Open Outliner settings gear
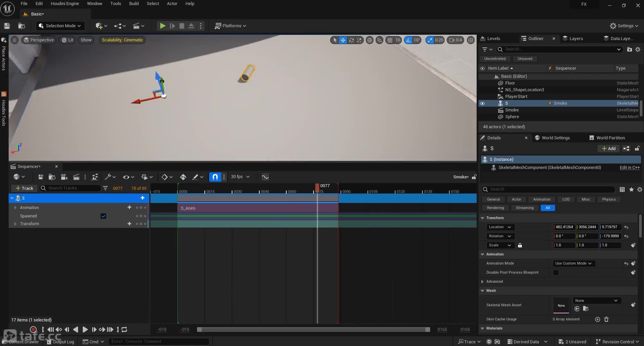The width and height of the screenshot is (644, 346). 638,49
